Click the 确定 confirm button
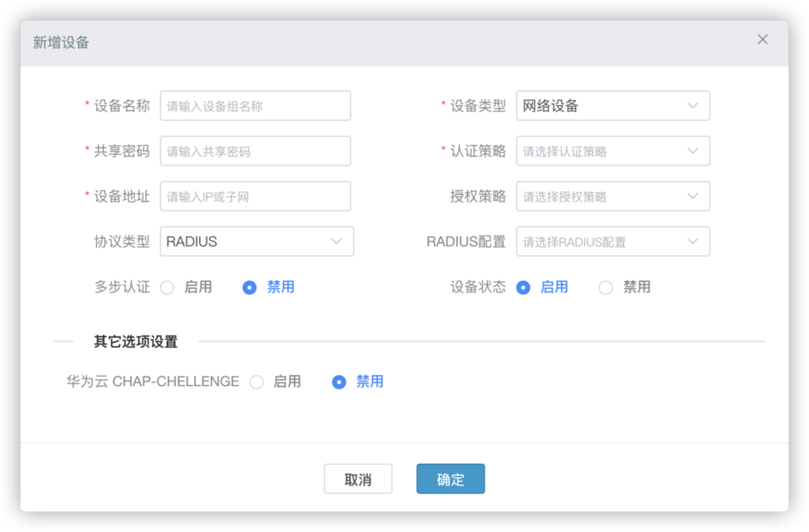Viewport: 809px width, 532px height. pos(450,479)
